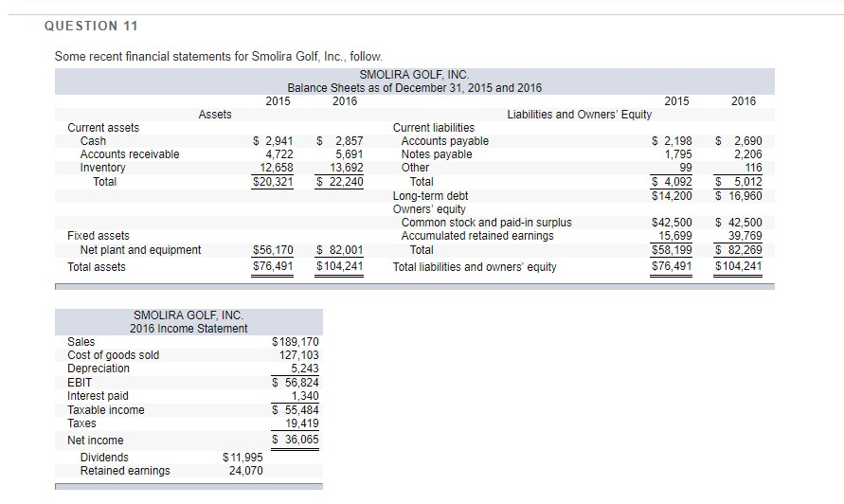Viewport: 844px width, 504px height.
Task: Click the 'Accounts payable' label
Action: pos(445,141)
